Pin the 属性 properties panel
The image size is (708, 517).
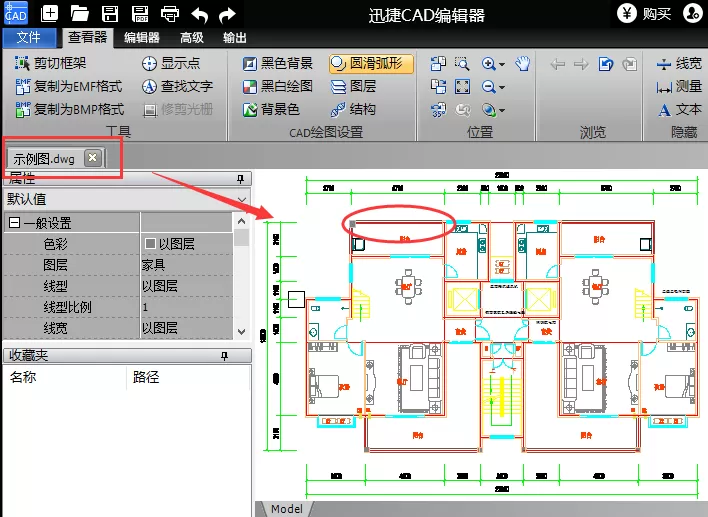240,179
